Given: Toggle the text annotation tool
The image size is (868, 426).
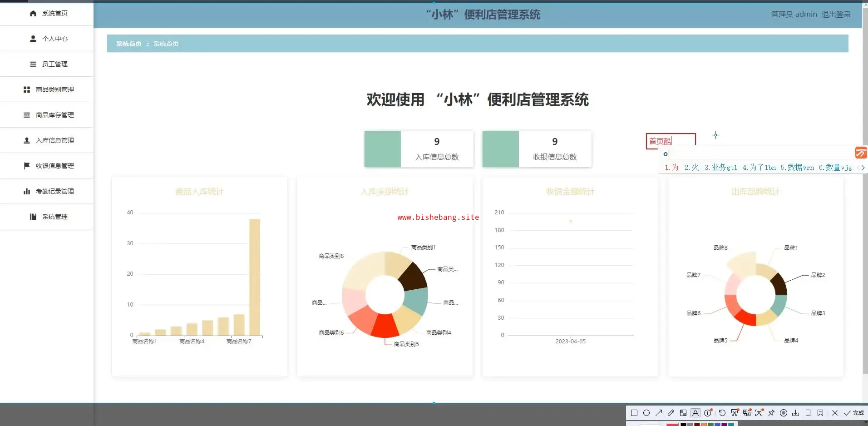Looking at the screenshot, I should [695, 413].
